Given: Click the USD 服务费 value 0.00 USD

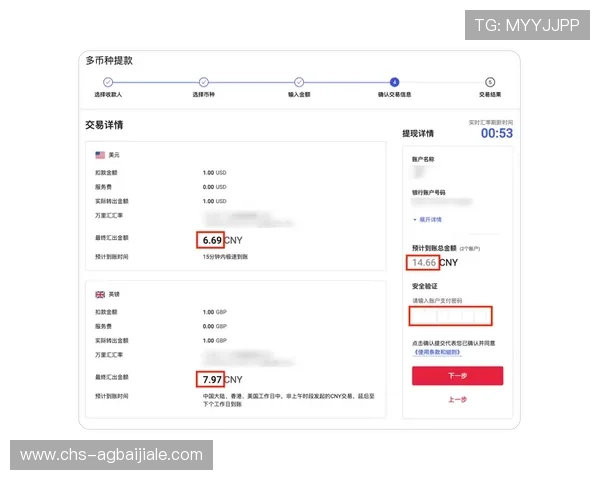Looking at the screenshot, I should 215,187.
